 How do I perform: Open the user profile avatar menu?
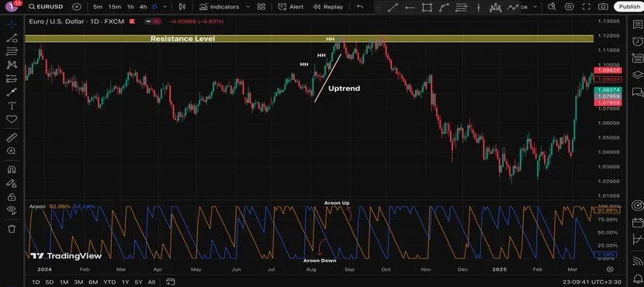[12, 6]
